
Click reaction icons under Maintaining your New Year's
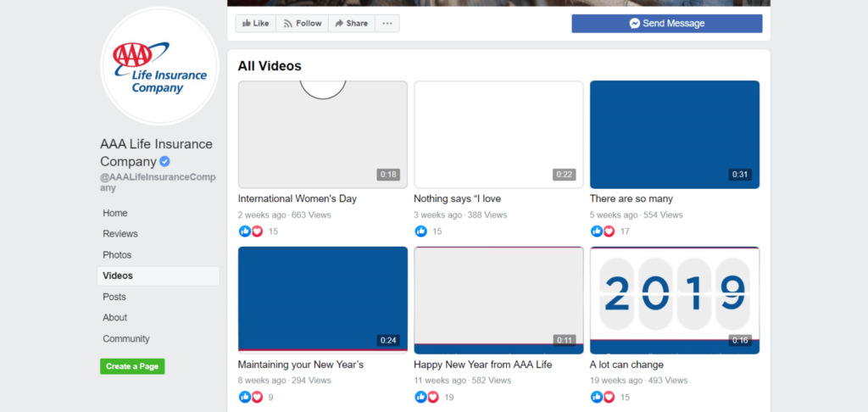point(251,397)
